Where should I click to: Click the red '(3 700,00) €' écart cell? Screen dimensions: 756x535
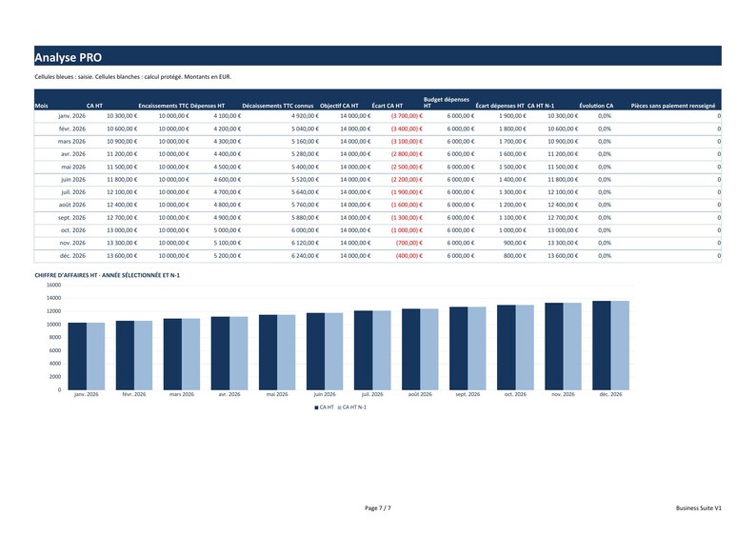tap(407, 116)
